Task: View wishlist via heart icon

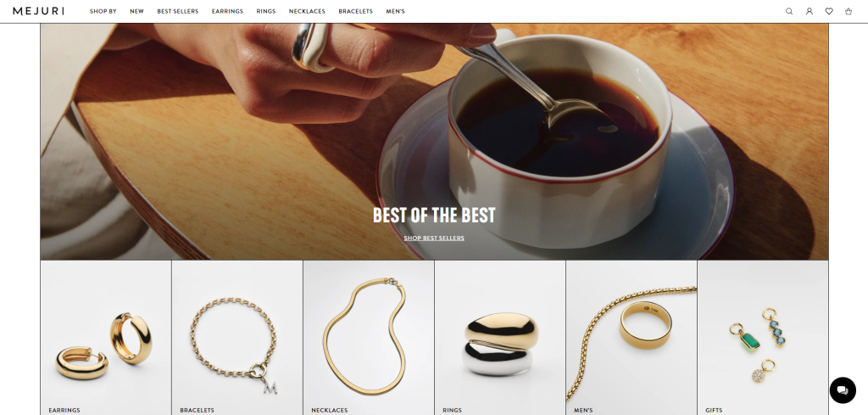Action: pos(829,11)
